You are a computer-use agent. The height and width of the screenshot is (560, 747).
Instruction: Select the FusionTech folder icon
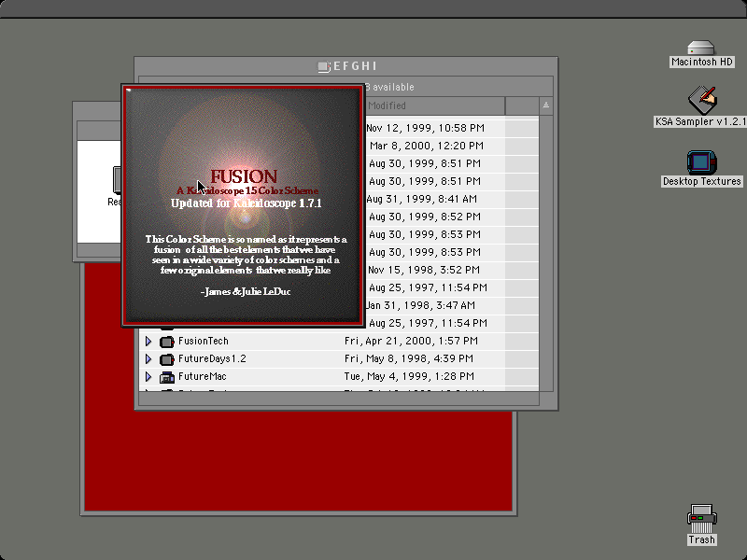[167, 342]
